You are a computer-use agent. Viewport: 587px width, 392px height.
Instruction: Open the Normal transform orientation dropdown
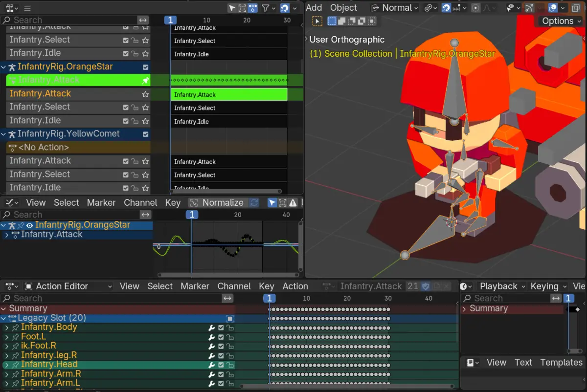click(395, 8)
